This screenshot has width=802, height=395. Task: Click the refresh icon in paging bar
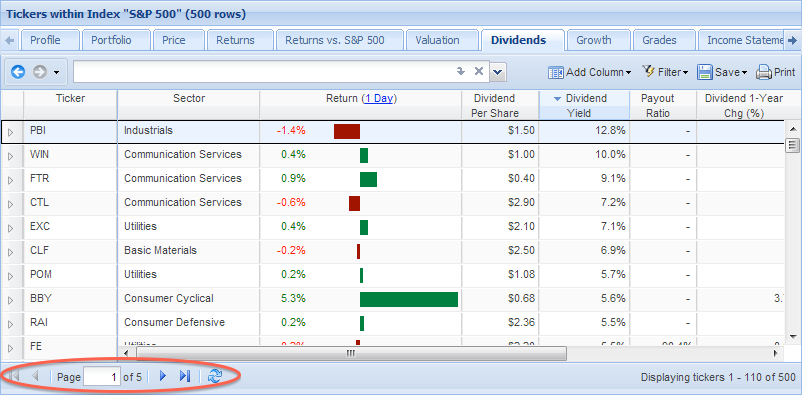215,377
